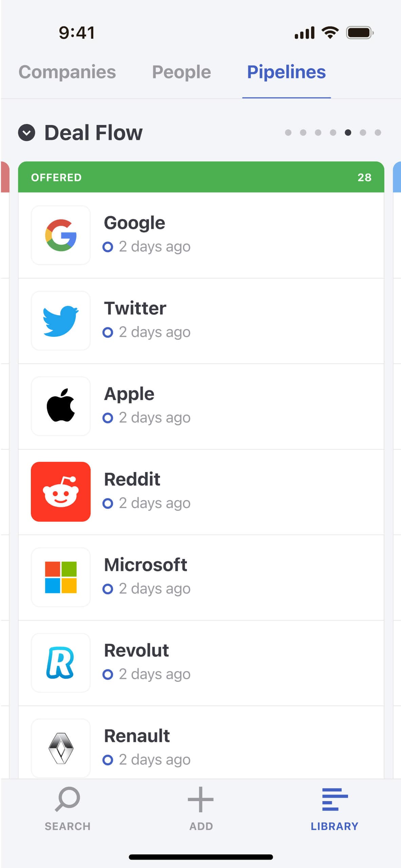Tap the Search magnifier icon
401x868 pixels.
[x=68, y=799]
